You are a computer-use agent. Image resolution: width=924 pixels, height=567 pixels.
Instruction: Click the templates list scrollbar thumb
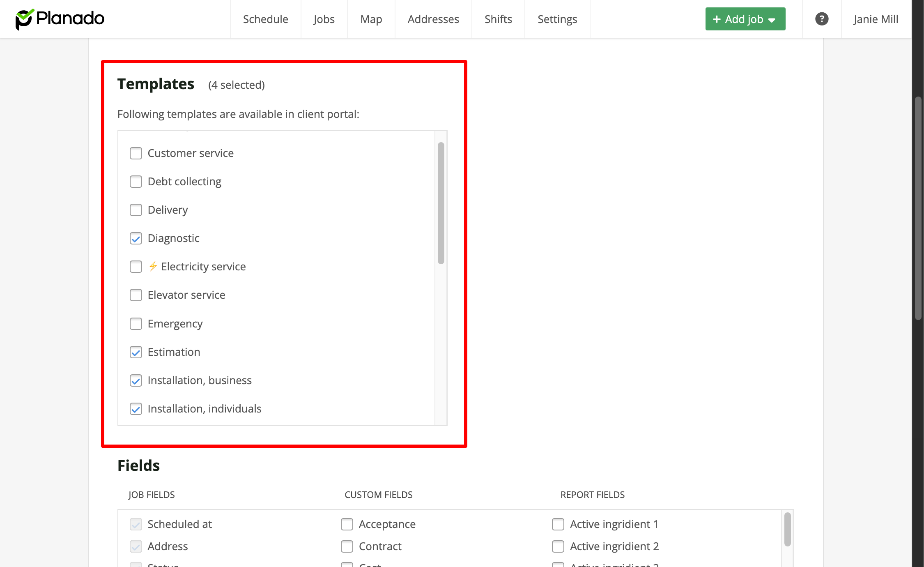pyautogui.click(x=441, y=203)
